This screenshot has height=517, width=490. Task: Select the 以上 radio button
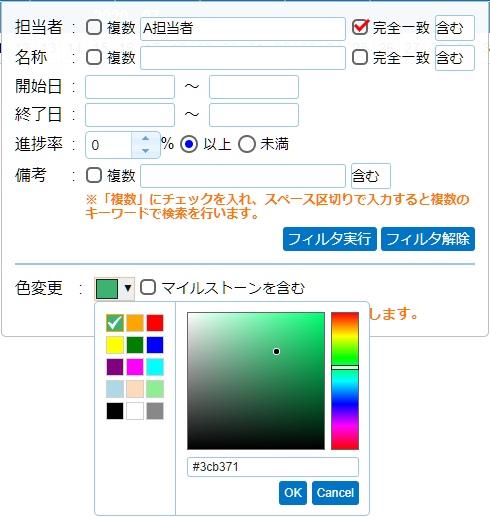pyautogui.click(x=189, y=144)
